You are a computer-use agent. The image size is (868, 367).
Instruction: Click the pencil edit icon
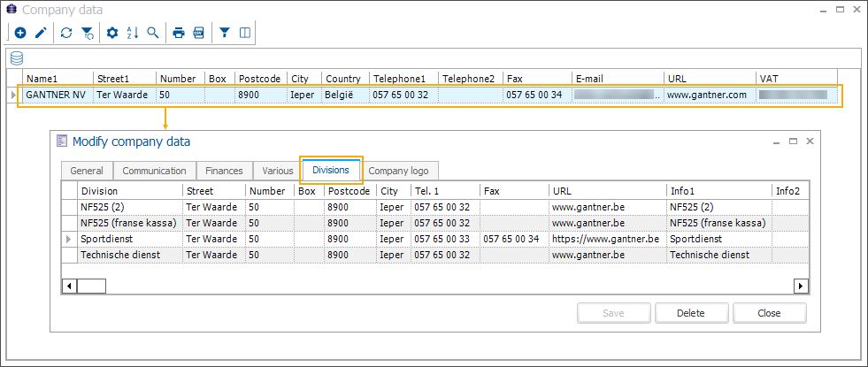pos(40,34)
